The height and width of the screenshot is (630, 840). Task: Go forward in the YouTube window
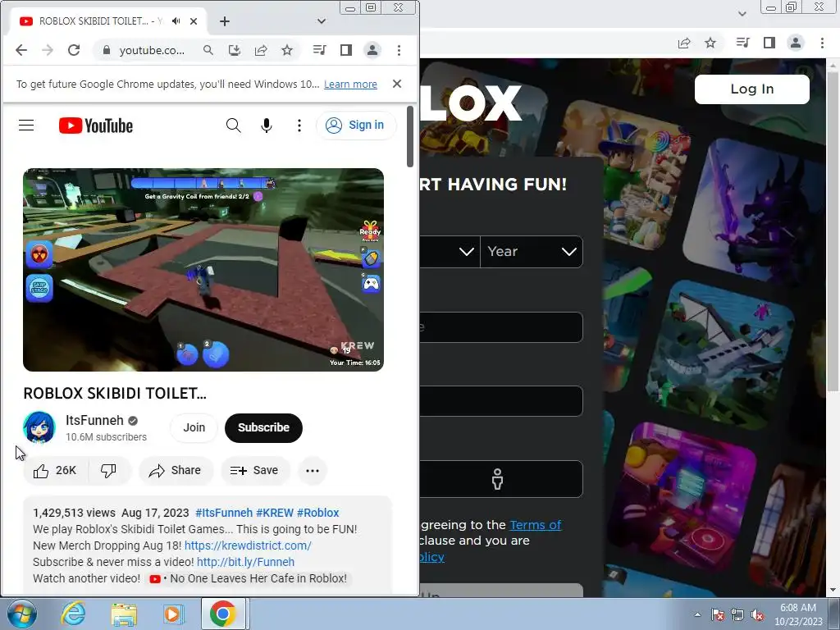click(x=47, y=50)
